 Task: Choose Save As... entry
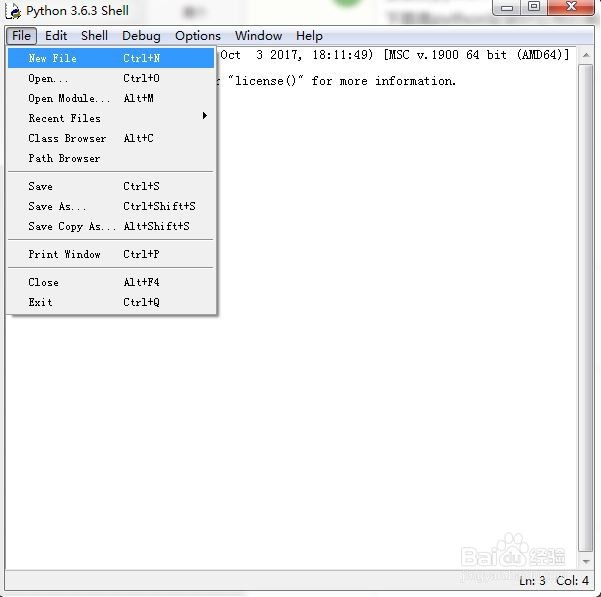point(111,206)
